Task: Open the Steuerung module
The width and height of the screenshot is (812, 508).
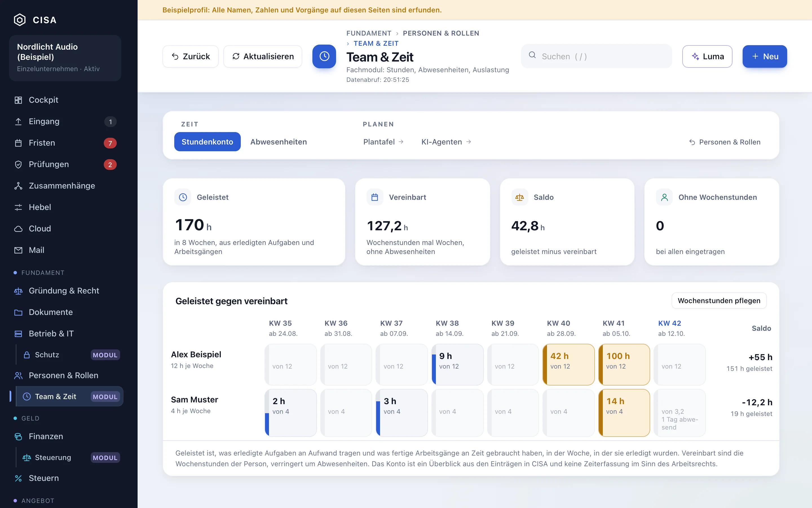Action: point(70,457)
